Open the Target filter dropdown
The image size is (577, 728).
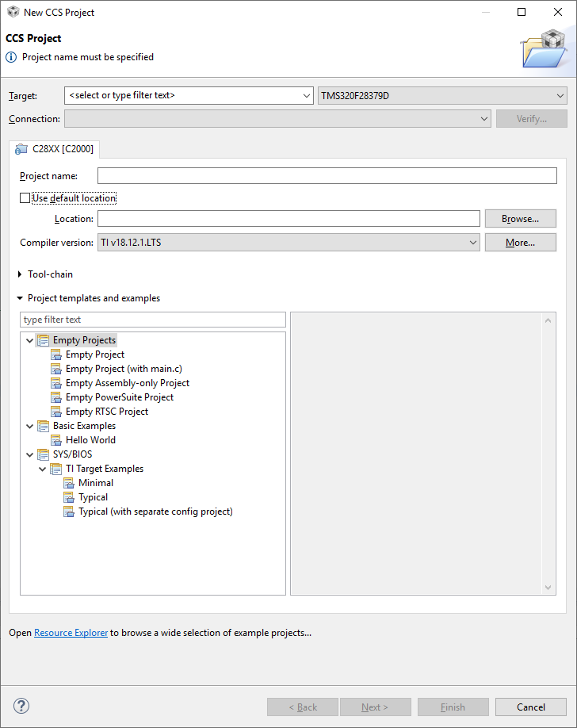(x=307, y=96)
